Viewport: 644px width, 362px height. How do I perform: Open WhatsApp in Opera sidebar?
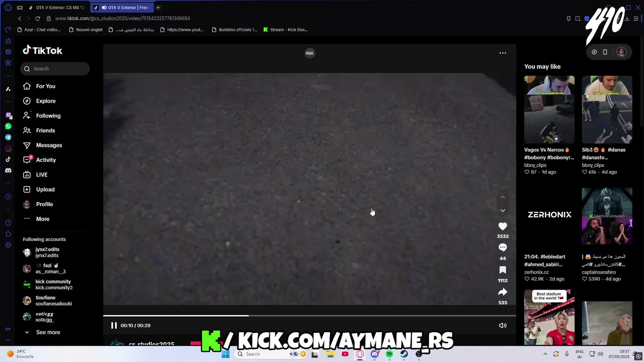point(8,127)
